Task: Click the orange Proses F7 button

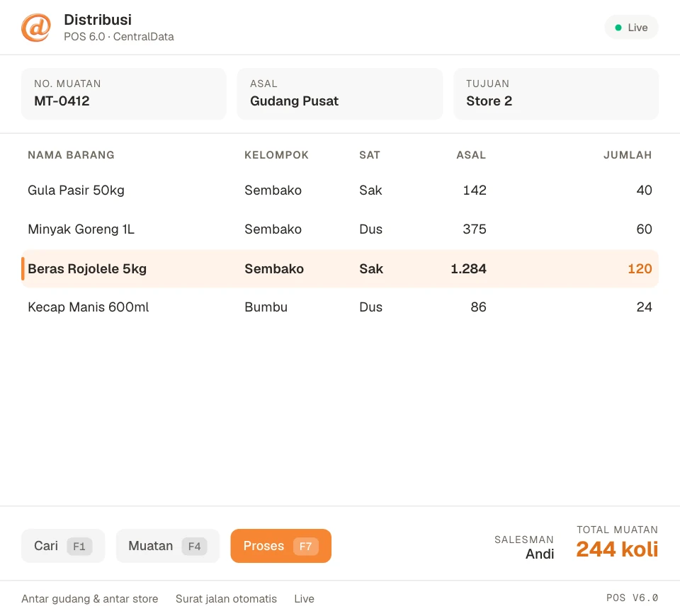Action: click(x=280, y=546)
